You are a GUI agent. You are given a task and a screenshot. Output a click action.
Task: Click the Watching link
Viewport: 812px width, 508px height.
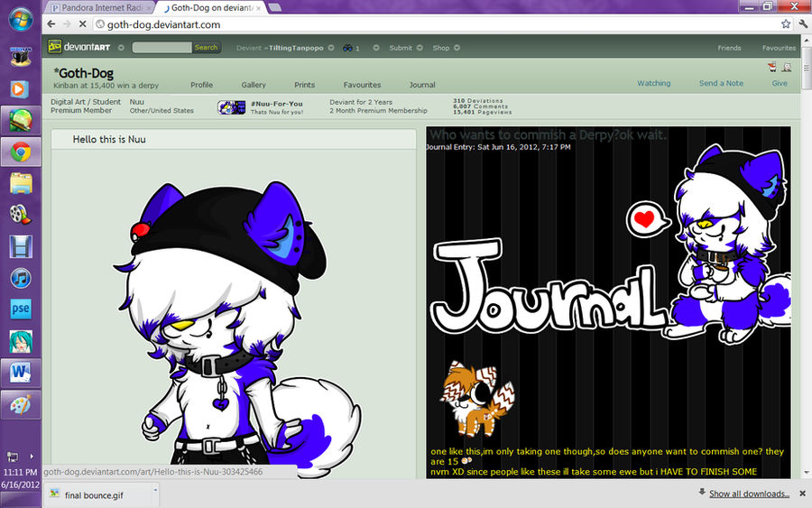click(653, 83)
